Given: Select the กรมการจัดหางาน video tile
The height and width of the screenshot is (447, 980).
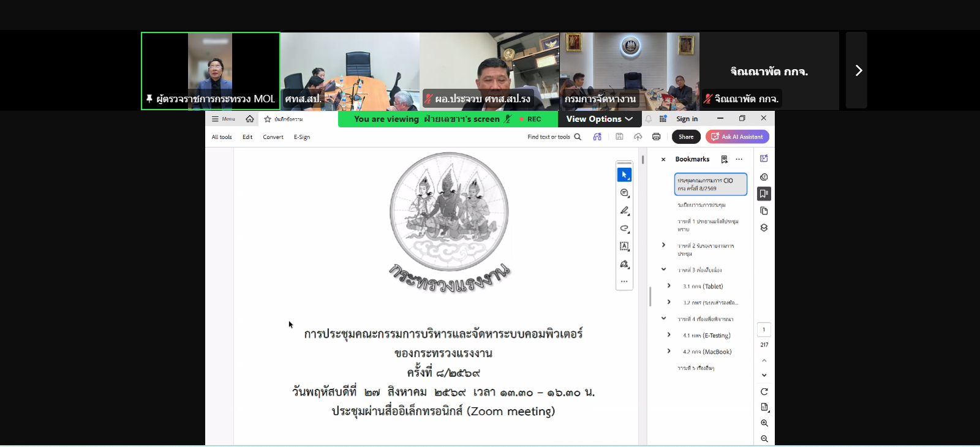Looking at the screenshot, I should [x=630, y=71].
